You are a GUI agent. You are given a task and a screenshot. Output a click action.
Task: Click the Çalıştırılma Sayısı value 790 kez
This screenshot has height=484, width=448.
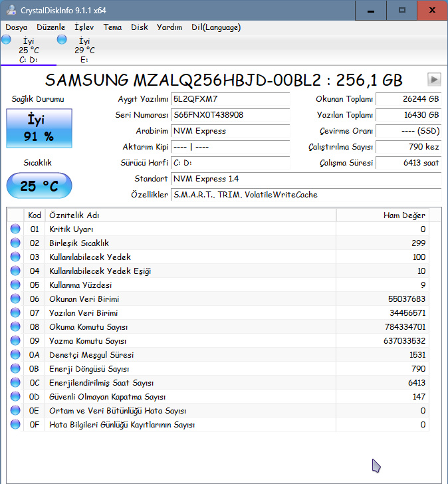(x=409, y=147)
